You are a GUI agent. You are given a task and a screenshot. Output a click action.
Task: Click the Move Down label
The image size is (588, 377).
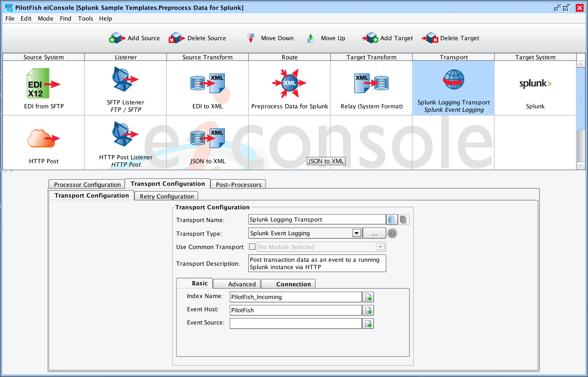coord(277,38)
